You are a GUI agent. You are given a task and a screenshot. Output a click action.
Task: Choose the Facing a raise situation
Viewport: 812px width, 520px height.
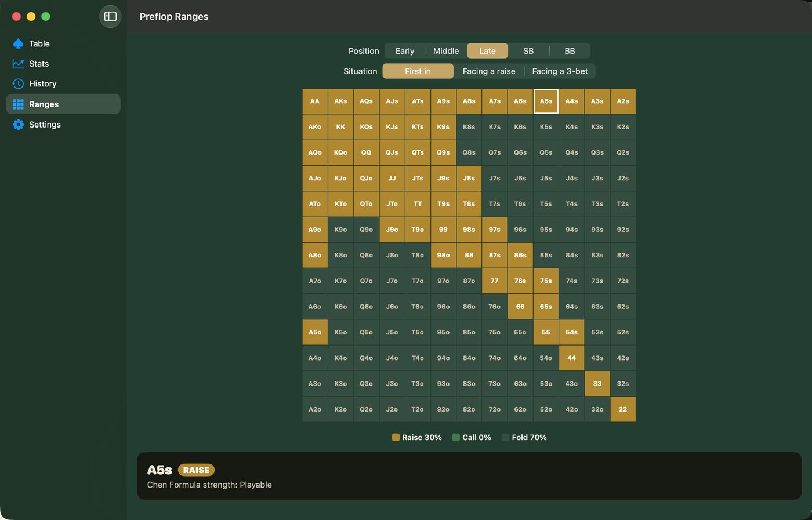[489, 71]
